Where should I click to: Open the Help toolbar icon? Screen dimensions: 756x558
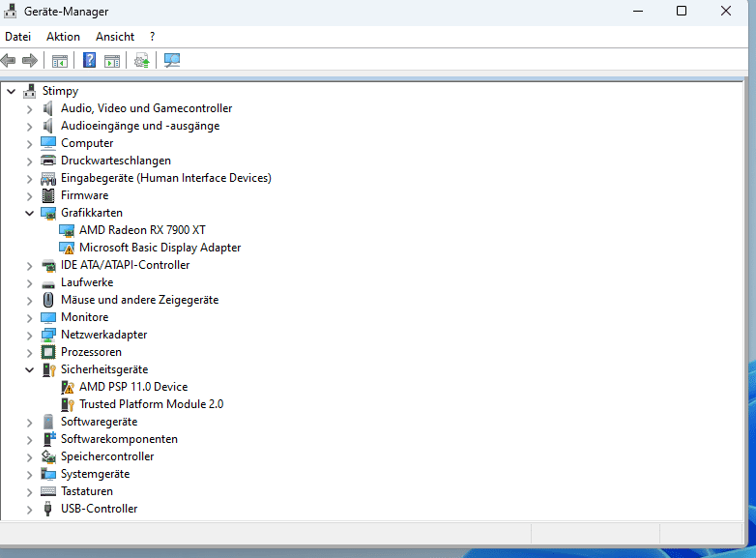coord(89,60)
